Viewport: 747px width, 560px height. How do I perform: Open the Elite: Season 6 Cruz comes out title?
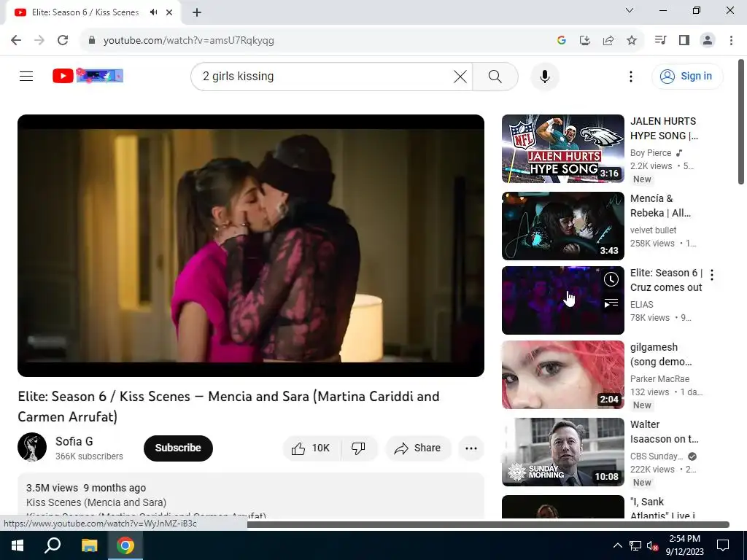click(667, 280)
